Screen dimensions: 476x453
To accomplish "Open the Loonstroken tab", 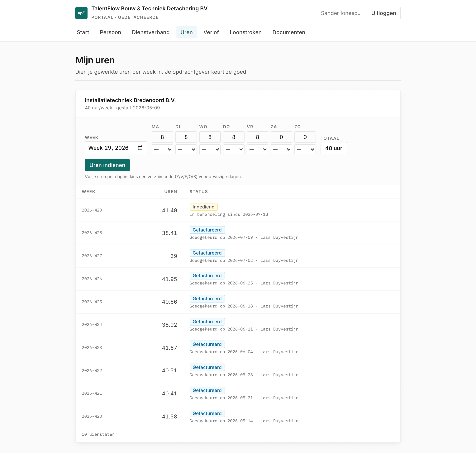I will click(246, 32).
